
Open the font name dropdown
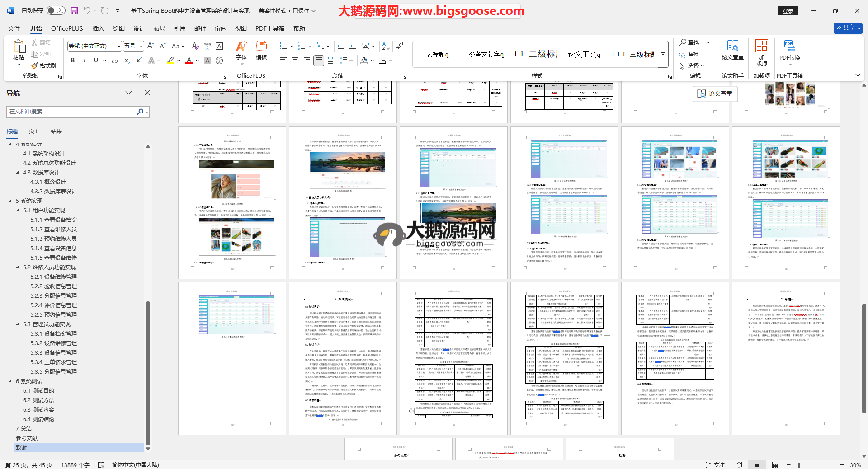pyautogui.click(x=119, y=46)
